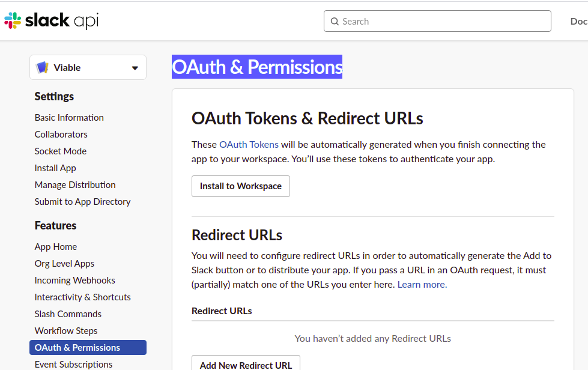Click the OAuth Tokens link in the description
Image resolution: width=588 pixels, height=370 pixels.
(249, 144)
